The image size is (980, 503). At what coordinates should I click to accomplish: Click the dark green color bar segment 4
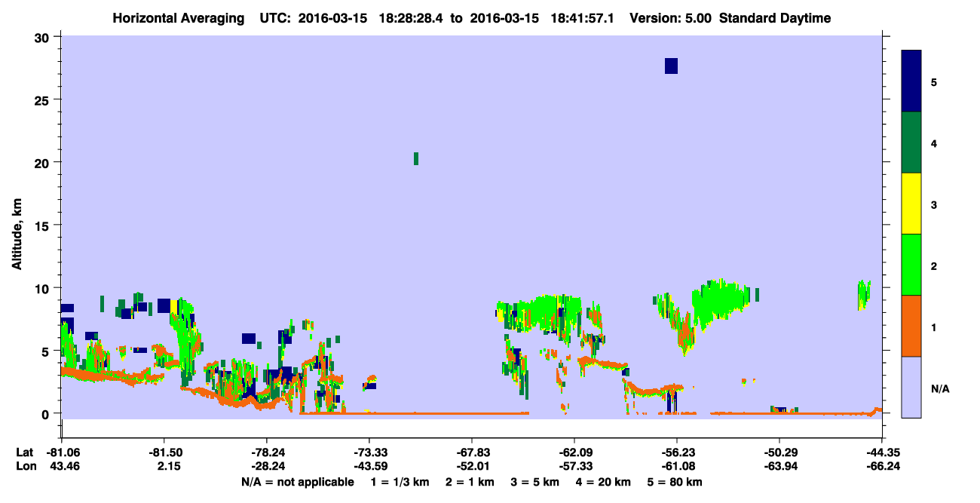coord(911,143)
